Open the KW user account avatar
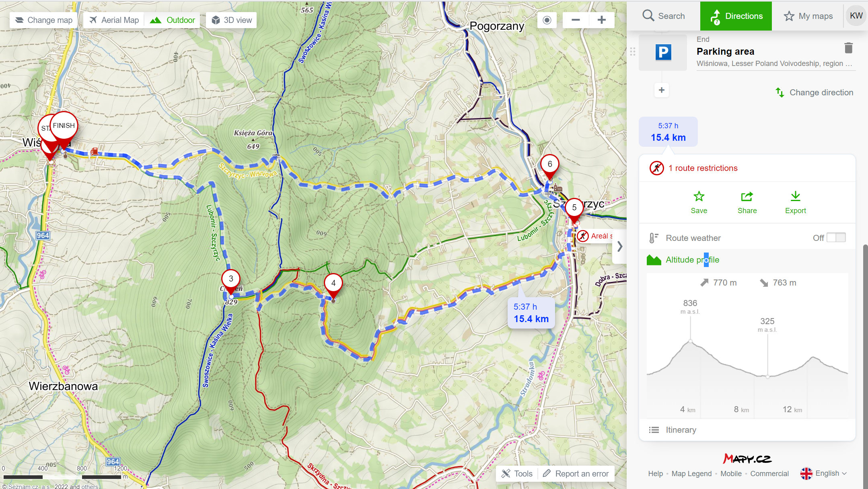 pyautogui.click(x=856, y=16)
